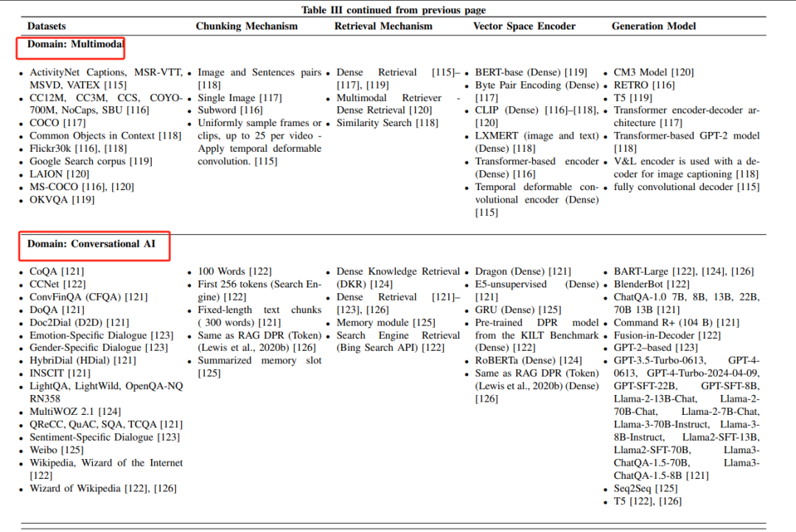This screenshot has width=796, height=532.
Task: Click 'Temporal deformable convolutional encoder' entry
Action: coord(537,200)
